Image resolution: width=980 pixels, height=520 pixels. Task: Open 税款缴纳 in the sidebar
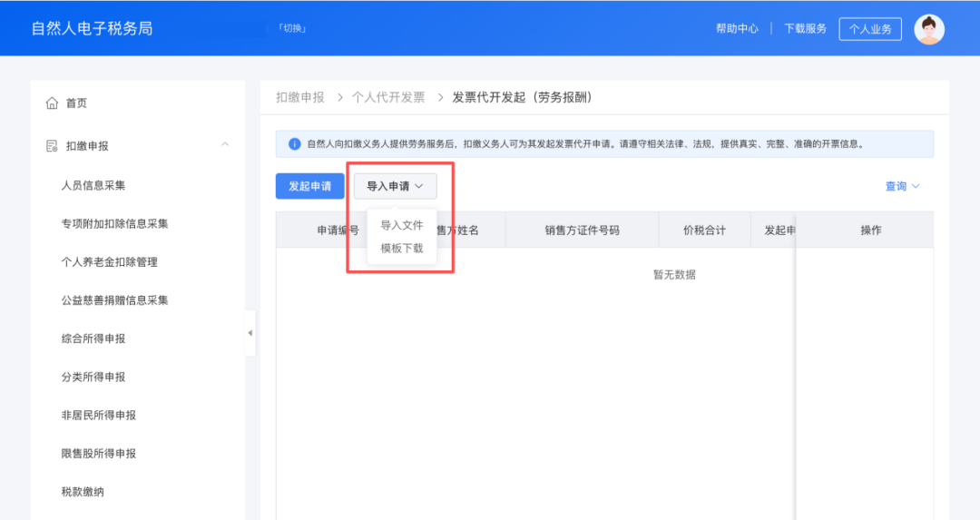point(83,492)
